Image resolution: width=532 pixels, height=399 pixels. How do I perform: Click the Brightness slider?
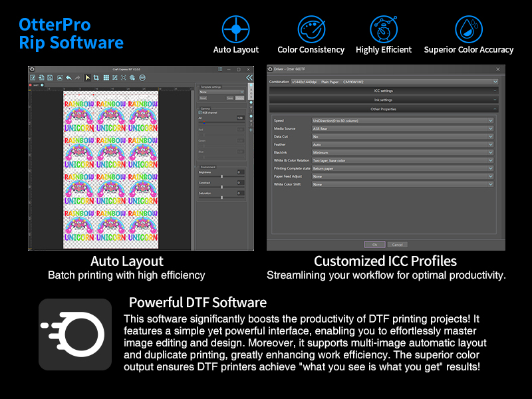pos(221,176)
